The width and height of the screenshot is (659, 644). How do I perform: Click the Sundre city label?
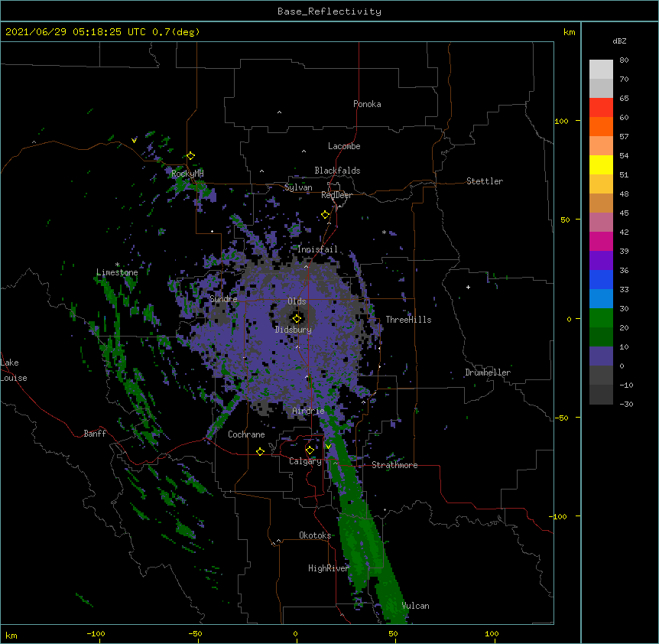223,299
